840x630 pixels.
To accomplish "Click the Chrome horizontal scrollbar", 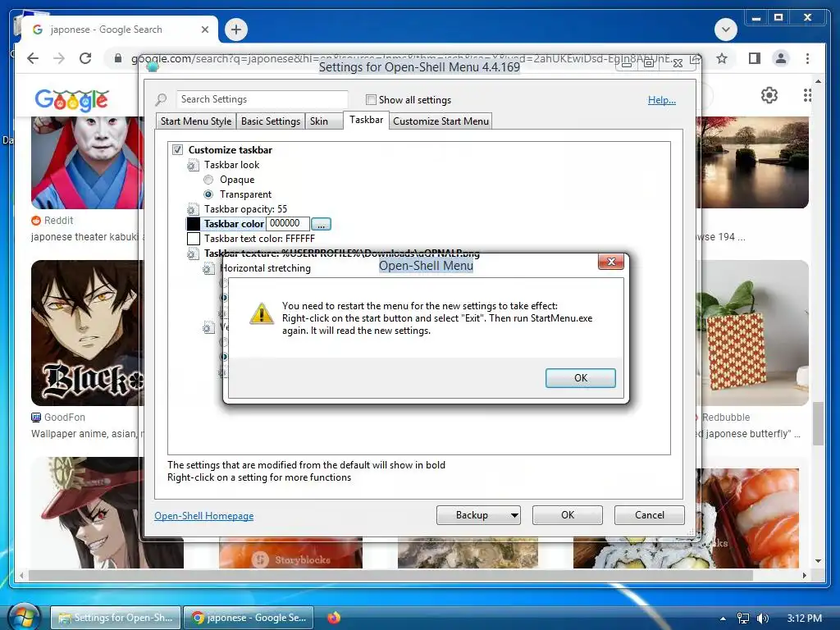I will (391, 575).
